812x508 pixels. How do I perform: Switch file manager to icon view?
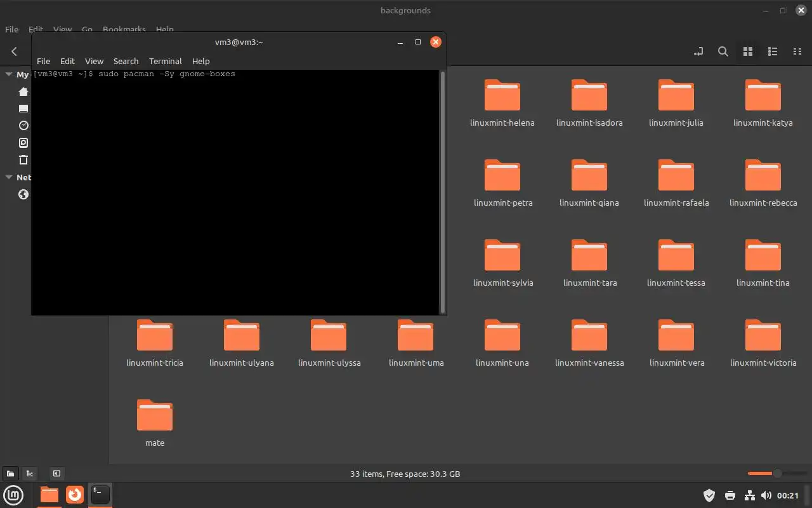pyautogui.click(x=748, y=51)
